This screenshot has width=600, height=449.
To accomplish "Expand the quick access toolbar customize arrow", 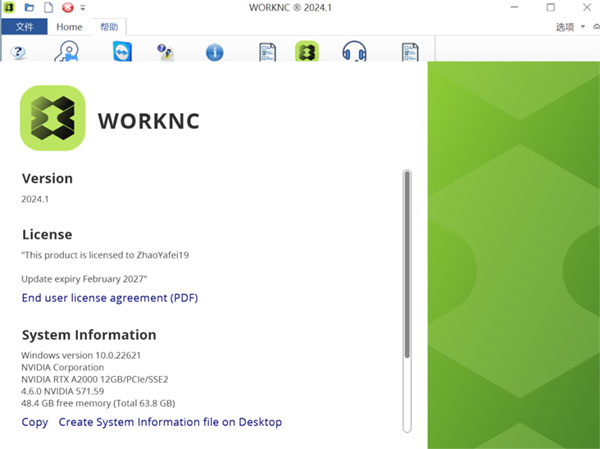I will (x=83, y=8).
